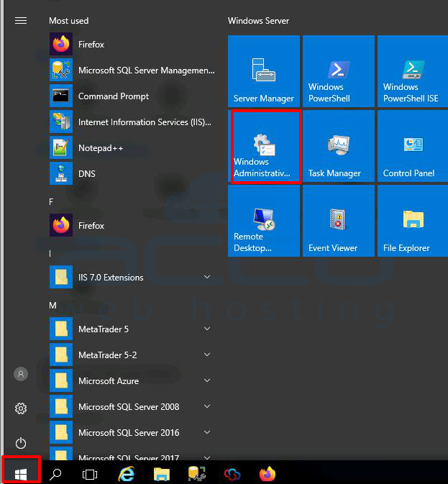
Task: Open File Explorer tile
Action: point(413,221)
